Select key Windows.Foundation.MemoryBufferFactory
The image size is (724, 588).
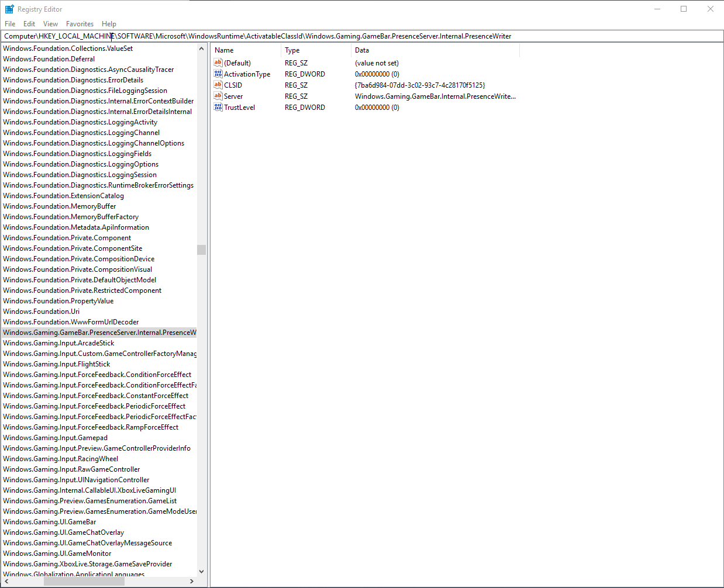click(x=71, y=217)
